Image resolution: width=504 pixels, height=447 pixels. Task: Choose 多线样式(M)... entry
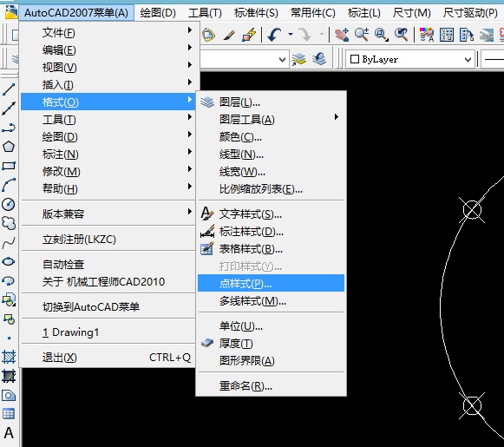[x=272, y=300]
